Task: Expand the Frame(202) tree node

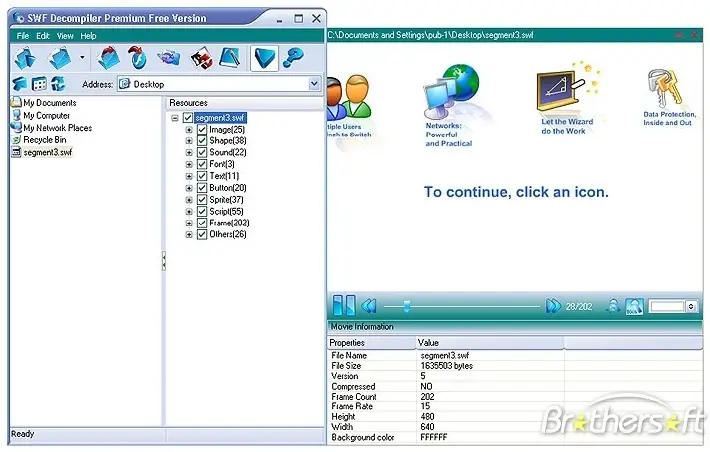Action: pos(189,223)
